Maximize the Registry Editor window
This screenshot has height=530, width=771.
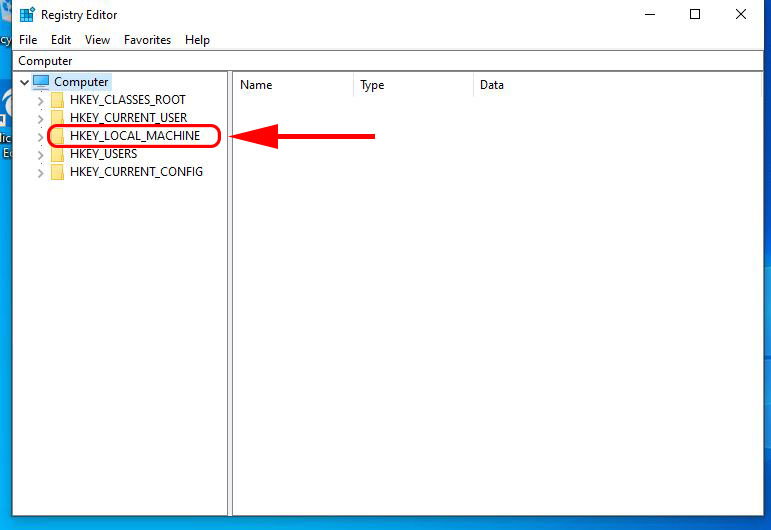coord(695,14)
